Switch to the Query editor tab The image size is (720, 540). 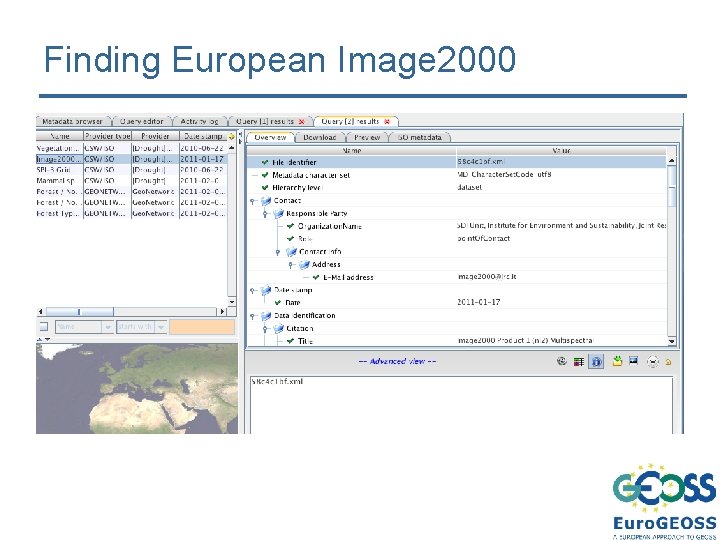tap(141, 121)
